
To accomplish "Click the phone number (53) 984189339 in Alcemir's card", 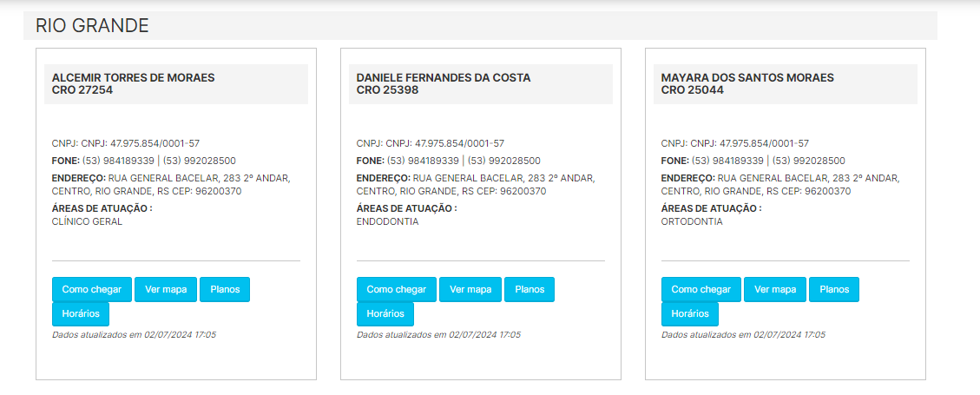I will tap(118, 161).
